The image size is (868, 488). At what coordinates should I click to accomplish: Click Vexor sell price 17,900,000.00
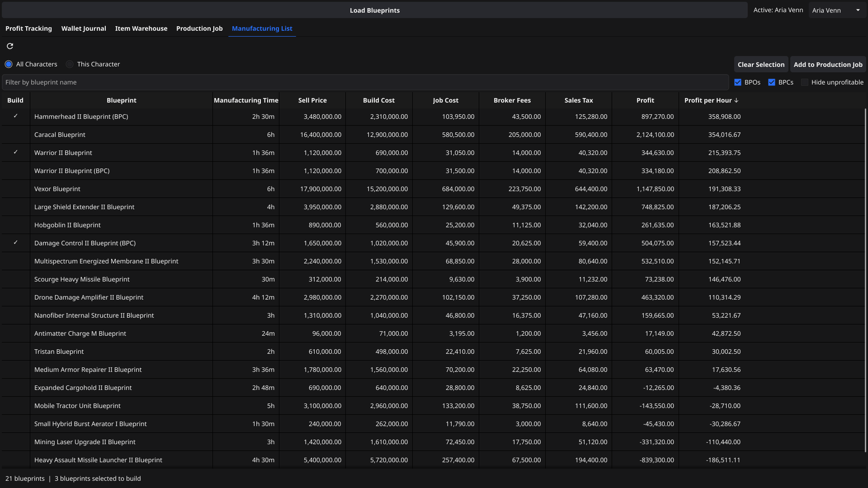coord(321,189)
